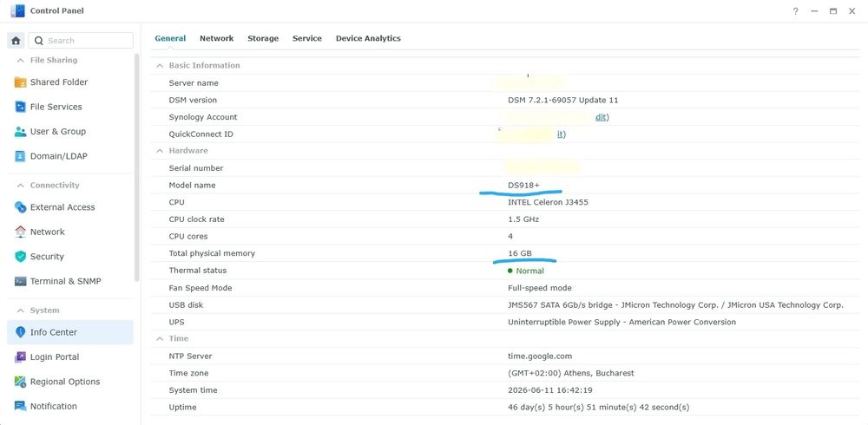Viewport: 868px width, 425px height.
Task: Open File Services icon
Action: tap(21, 107)
